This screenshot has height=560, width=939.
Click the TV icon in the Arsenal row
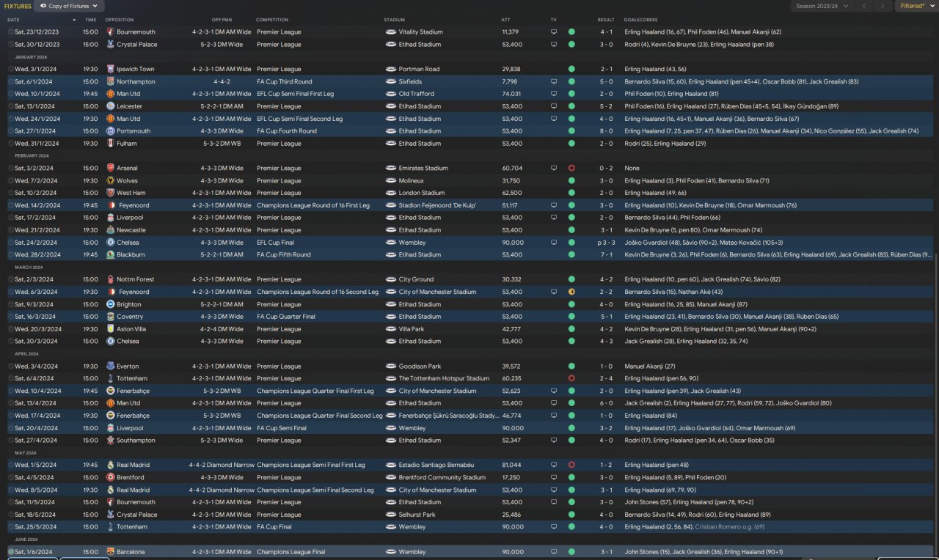(554, 168)
